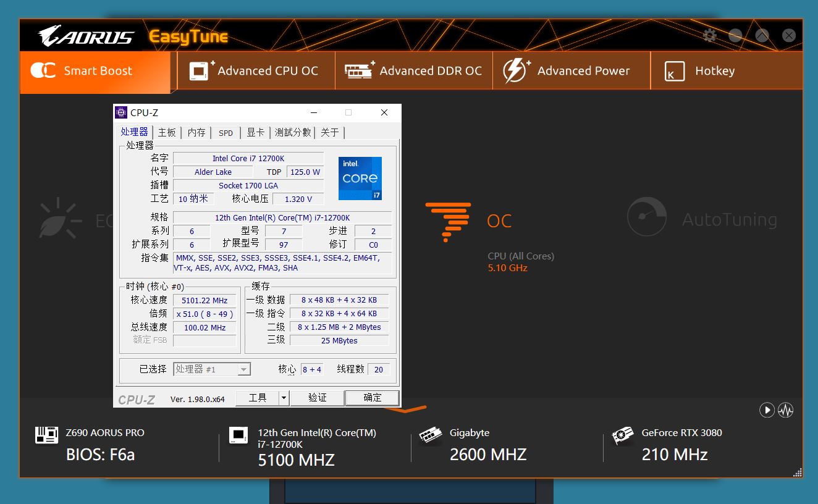Click the Advanced CPU OC chip icon

click(x=201, y=70)
